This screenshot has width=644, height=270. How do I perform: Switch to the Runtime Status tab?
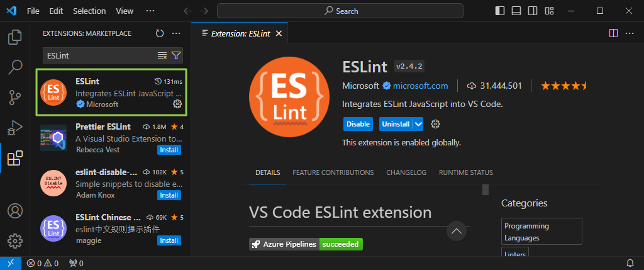coord(466,172)
